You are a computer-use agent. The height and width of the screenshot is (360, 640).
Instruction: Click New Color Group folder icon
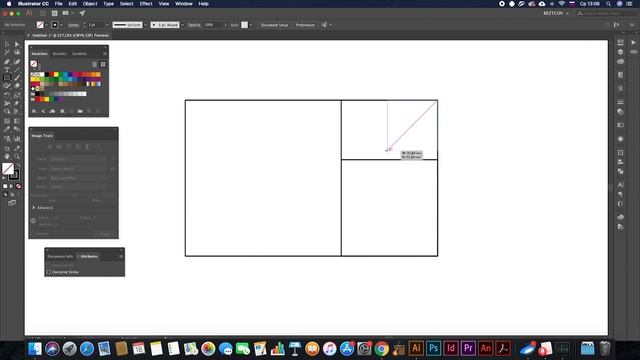pos(80,111)
